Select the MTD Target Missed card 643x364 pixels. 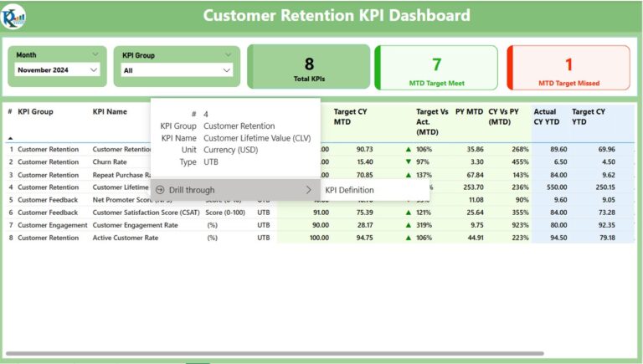click(568, 68)
